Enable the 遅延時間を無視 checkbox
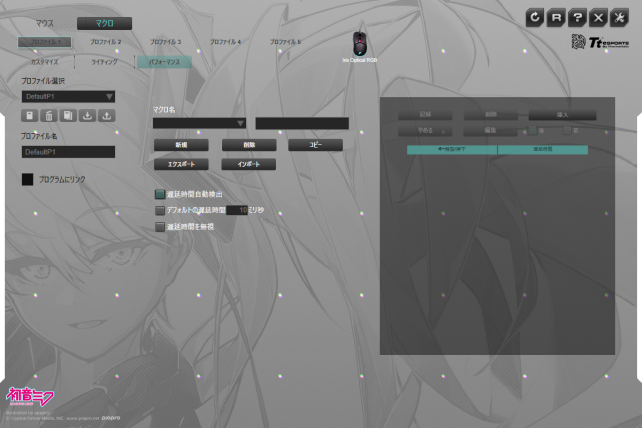The image size is (642, 428). point(160,226)
